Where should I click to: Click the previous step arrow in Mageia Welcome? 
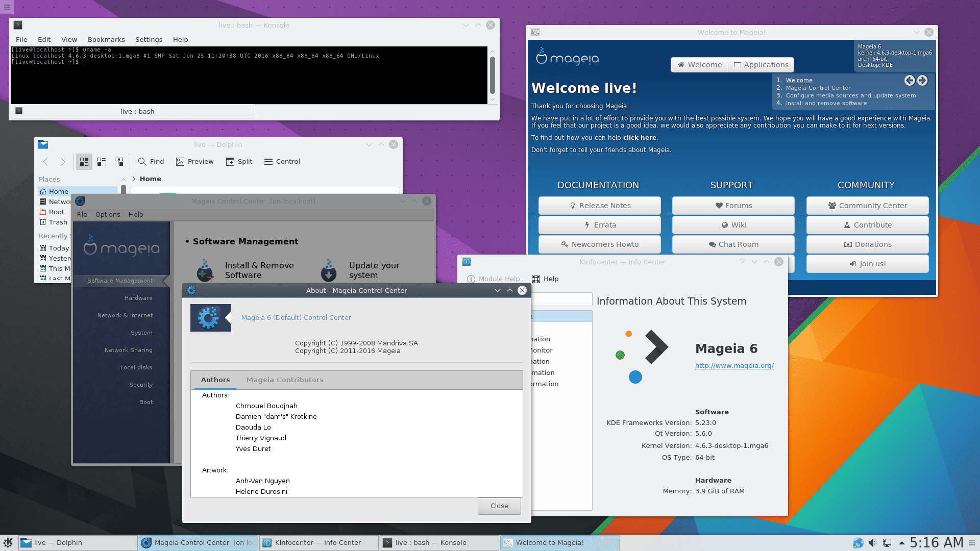click(x=910, y=81)
